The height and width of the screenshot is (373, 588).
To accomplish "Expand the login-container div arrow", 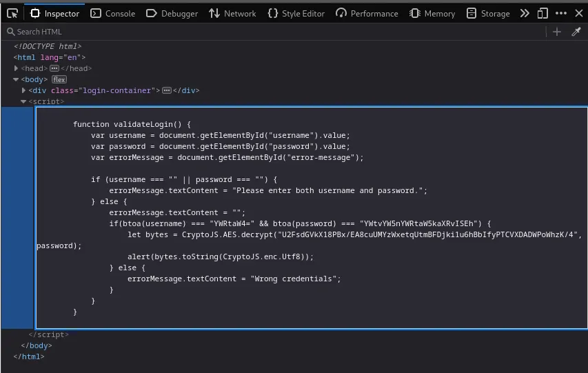I will (23, 90).
